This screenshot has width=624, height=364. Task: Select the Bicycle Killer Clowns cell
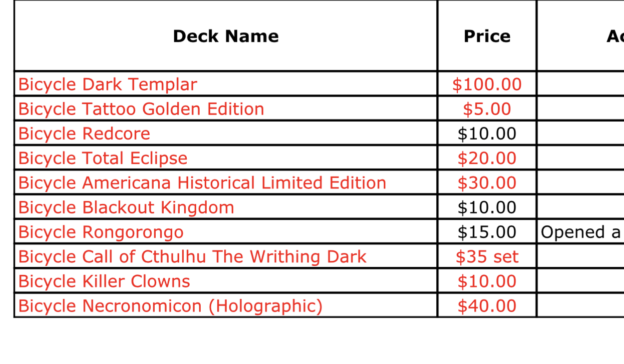point(226,281)
